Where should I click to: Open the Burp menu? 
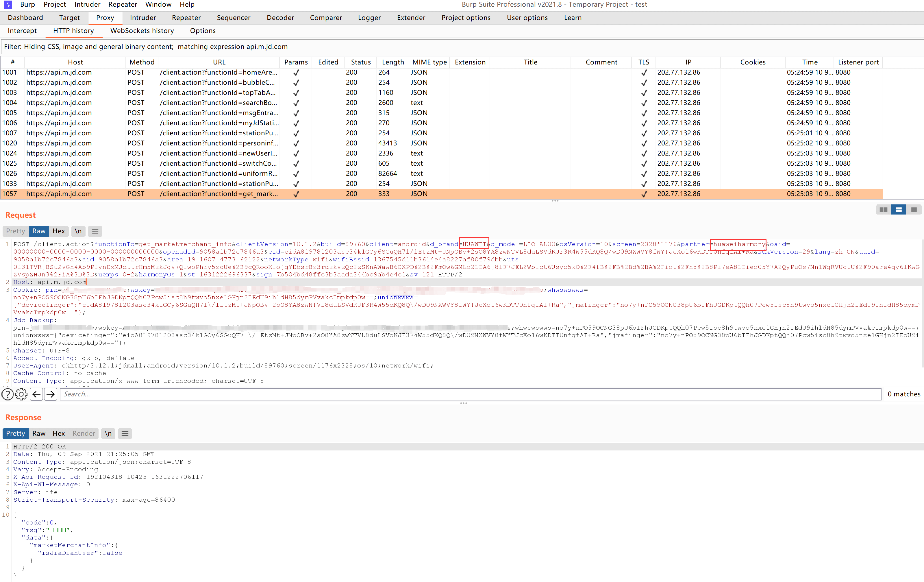pos(28,5)
